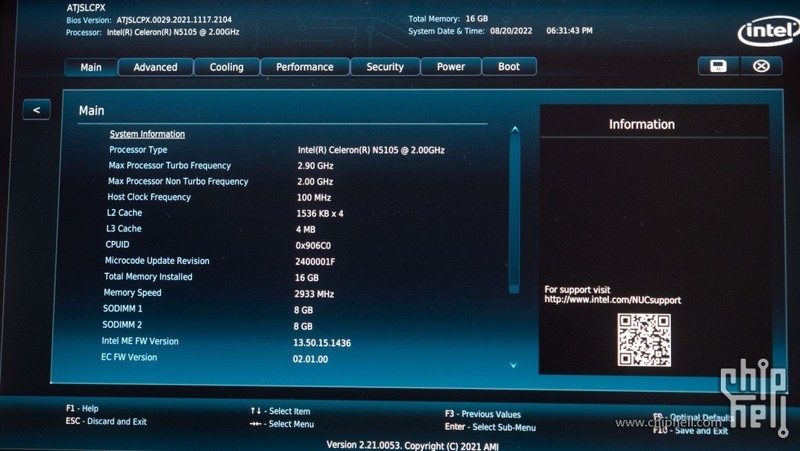Click the ESC - Discard and Exit hint
This screenshot has height=451, width=800.
[106, 421]
